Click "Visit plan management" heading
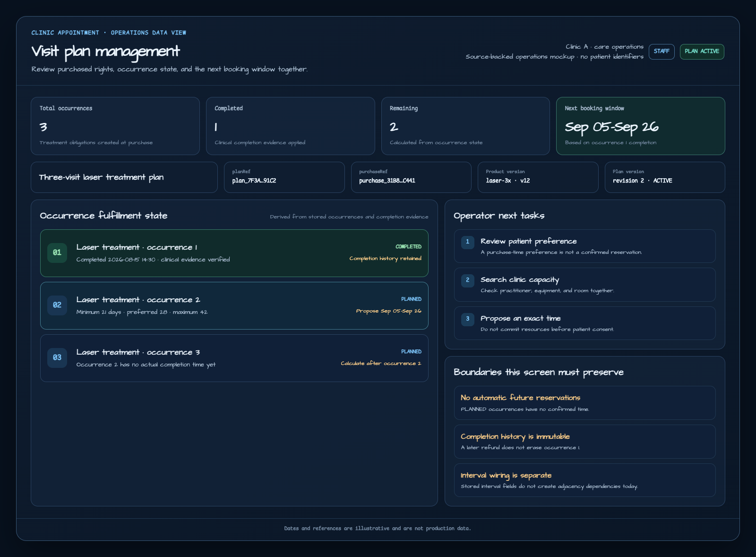 pyautogui.click(x=105, y=52)
